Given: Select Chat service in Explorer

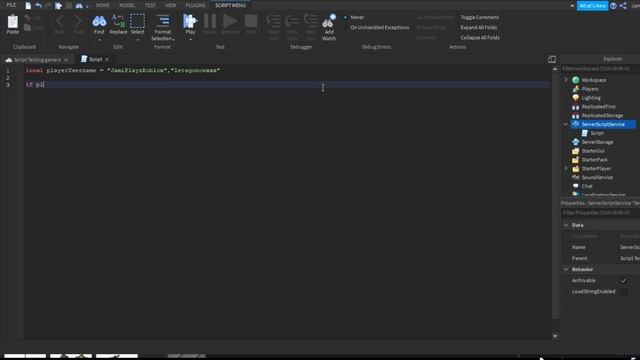Looking at the screenshot, I should pyautogui.click(x=587, y=186).
